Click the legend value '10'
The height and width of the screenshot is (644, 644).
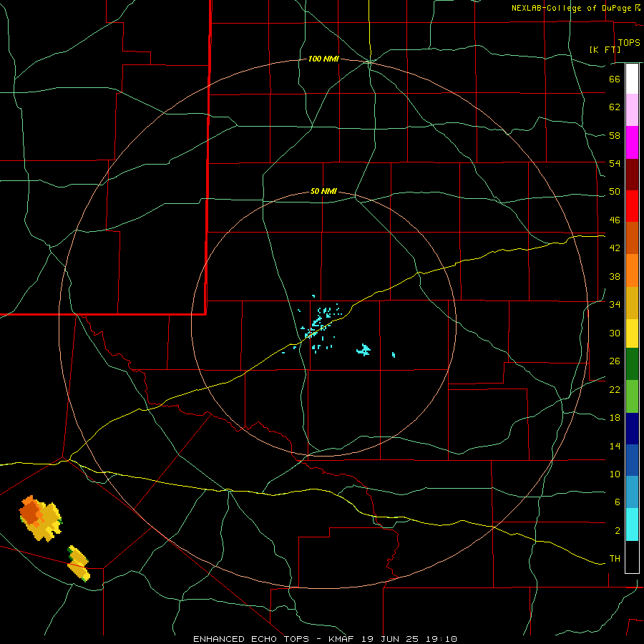[x=615, y=474]
